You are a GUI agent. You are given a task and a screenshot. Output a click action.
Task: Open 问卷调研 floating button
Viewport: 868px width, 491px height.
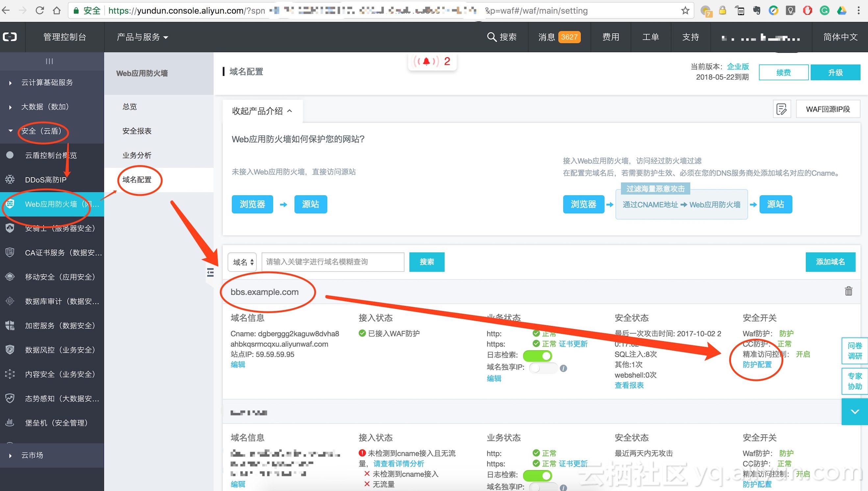click(855, 351)
